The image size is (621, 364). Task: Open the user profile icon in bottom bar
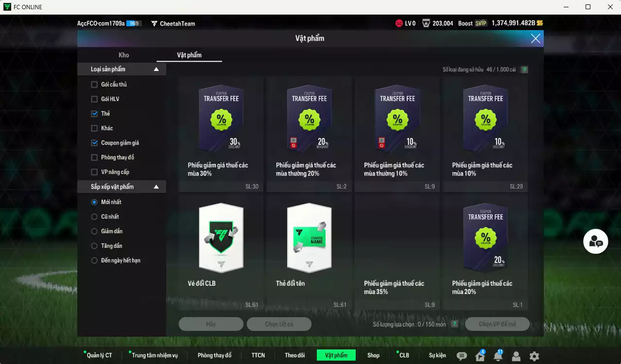(516, 356)
